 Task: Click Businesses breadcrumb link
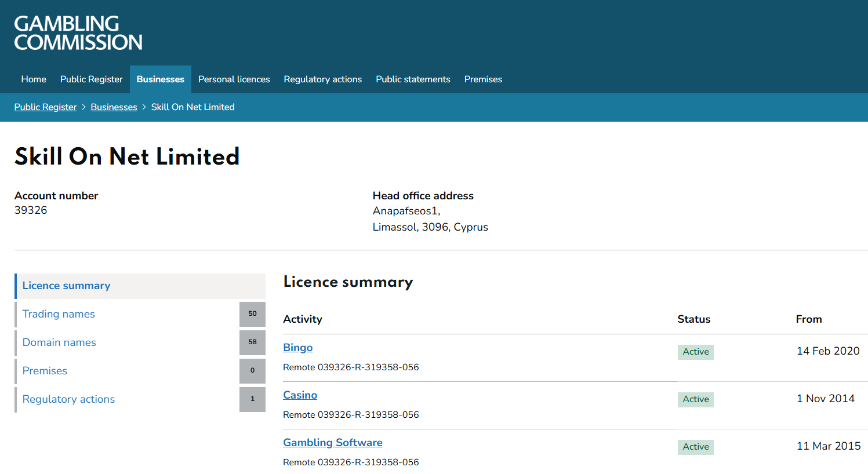(114, 107)
